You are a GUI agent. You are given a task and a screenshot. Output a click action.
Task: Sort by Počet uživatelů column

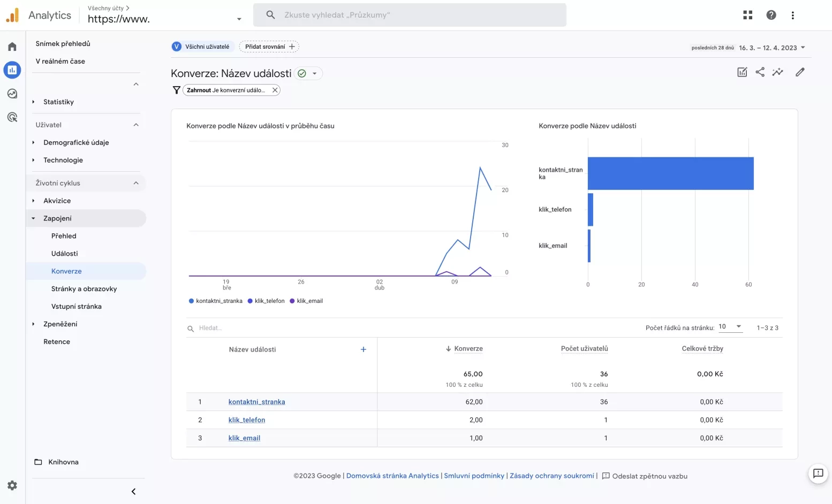tap(584, 348)
